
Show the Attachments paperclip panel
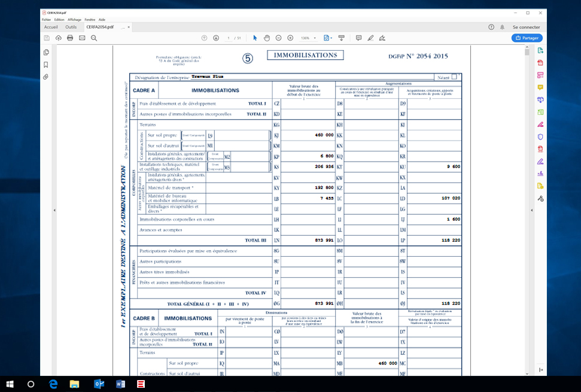click(x=46, y=77)
